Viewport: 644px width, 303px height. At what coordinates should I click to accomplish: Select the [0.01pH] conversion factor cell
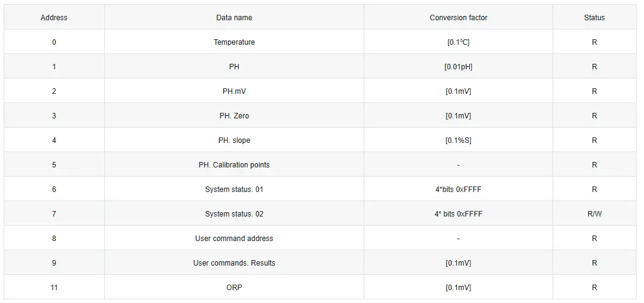click(x=458, y=66)
